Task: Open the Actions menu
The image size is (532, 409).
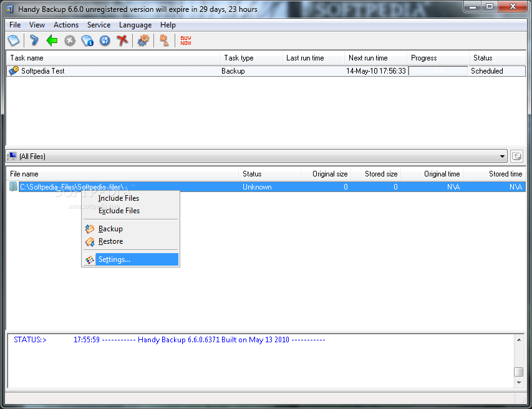Action: [66, 25]
